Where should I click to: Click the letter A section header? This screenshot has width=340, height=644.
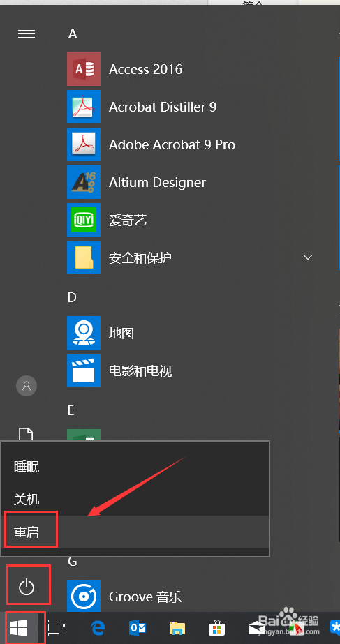point(73,33)
